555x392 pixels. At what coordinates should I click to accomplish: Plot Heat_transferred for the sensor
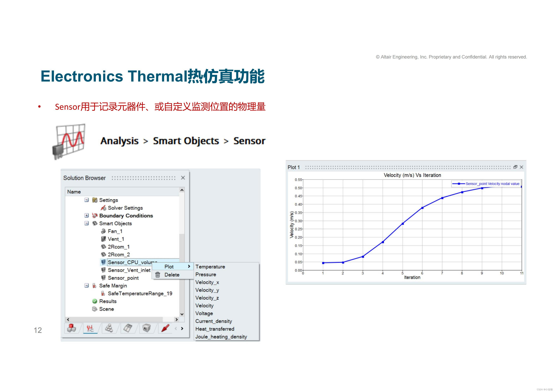coord(215,329)
